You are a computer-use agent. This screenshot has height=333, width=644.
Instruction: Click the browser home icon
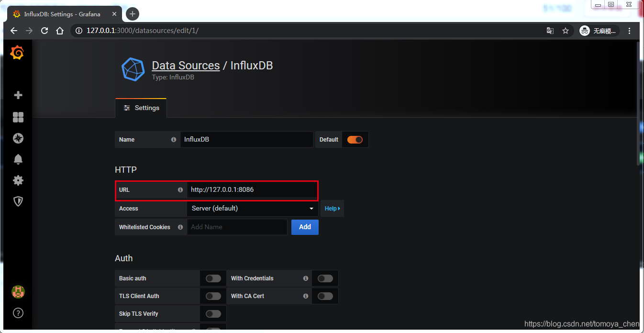click(x=60, y=31)
